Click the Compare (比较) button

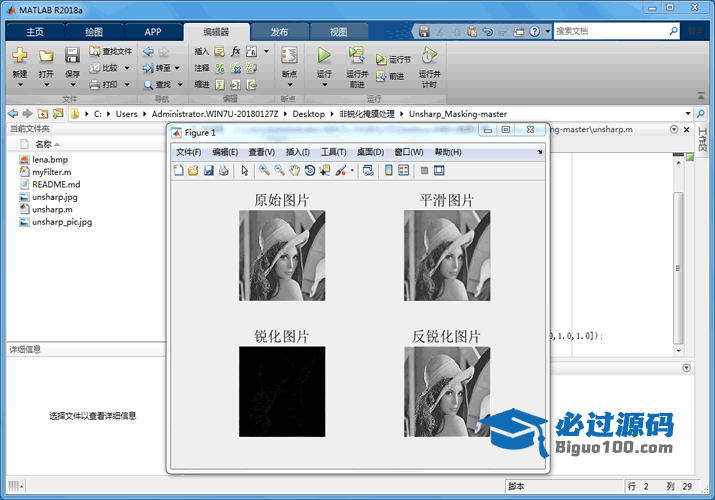[104, 68]
